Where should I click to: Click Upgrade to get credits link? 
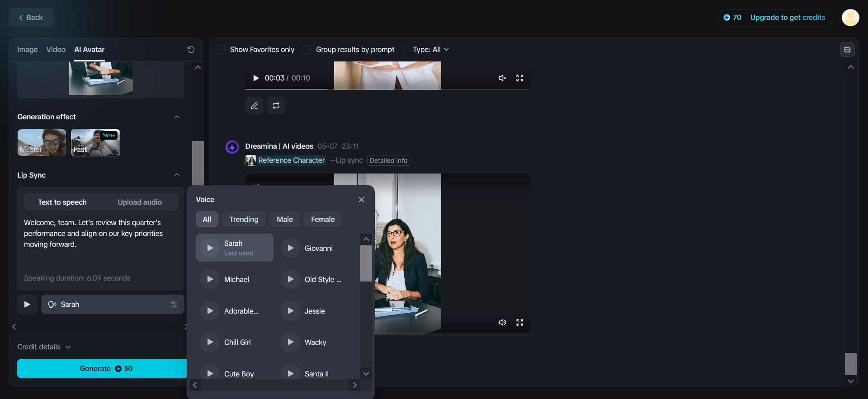tap(788, 18)
